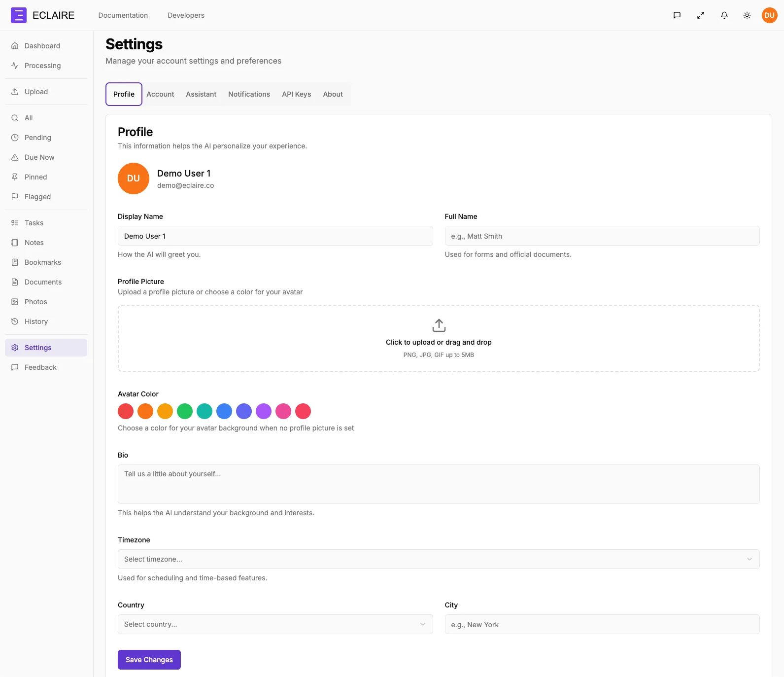Click the Save Changes button
The width and height of the screenshot is (784, 677).
(x=149, y=660)
